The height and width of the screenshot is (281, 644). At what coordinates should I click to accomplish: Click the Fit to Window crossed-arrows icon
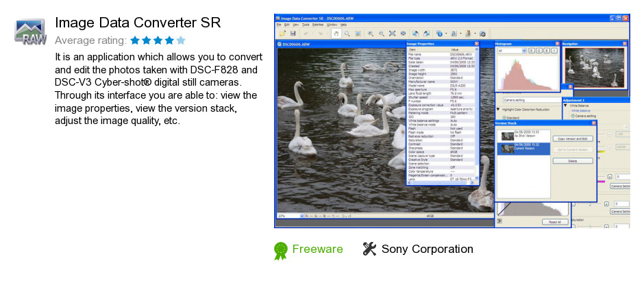click(393, 34)
